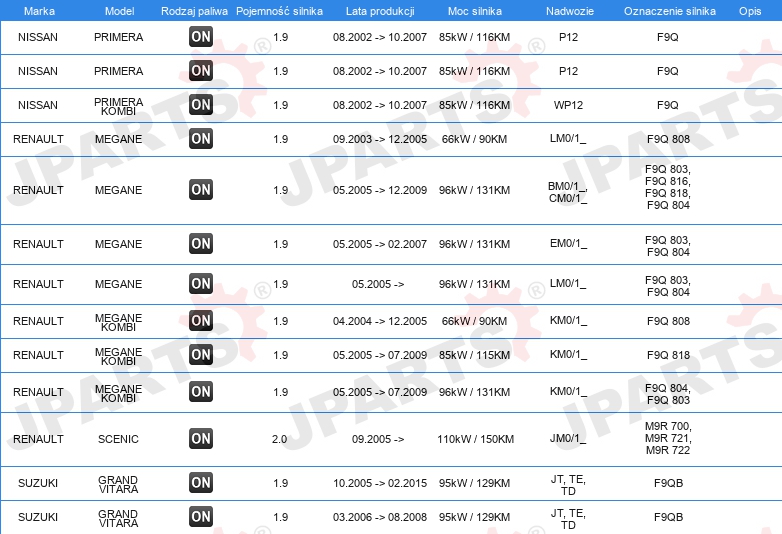Select the '85kW / 115KM' power cell

(474, 356)
